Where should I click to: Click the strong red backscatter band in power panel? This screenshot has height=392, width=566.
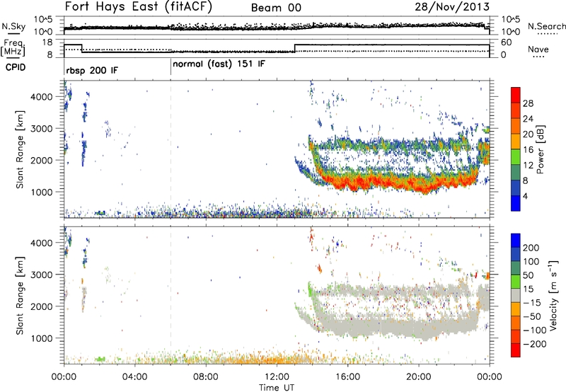tap(397, 183)
